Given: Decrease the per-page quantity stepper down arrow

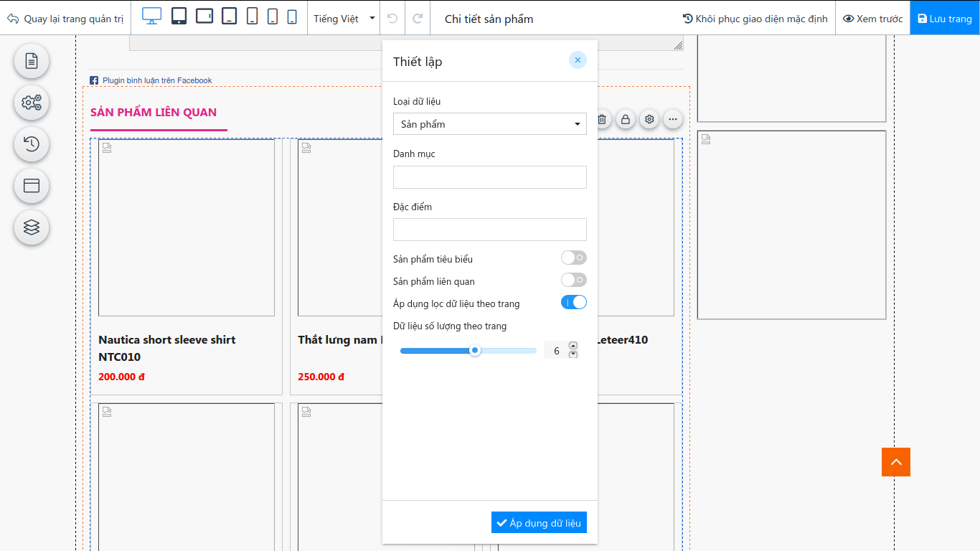Looking at the screenshot, I should pos(573,354).
